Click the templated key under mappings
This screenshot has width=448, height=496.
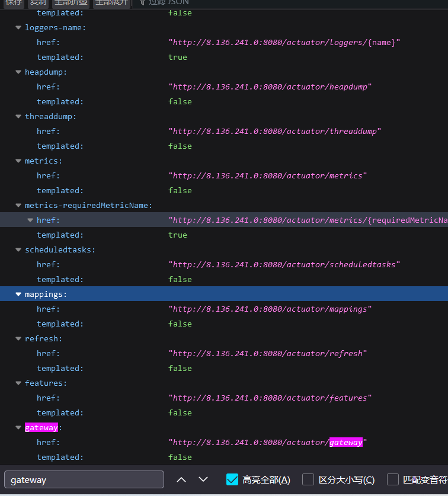tap(60, 324)
